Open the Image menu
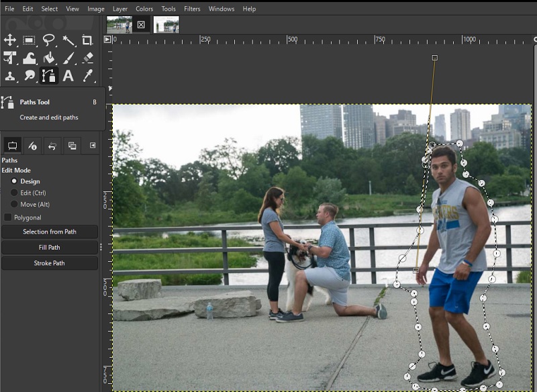 [x=96, y=9]
